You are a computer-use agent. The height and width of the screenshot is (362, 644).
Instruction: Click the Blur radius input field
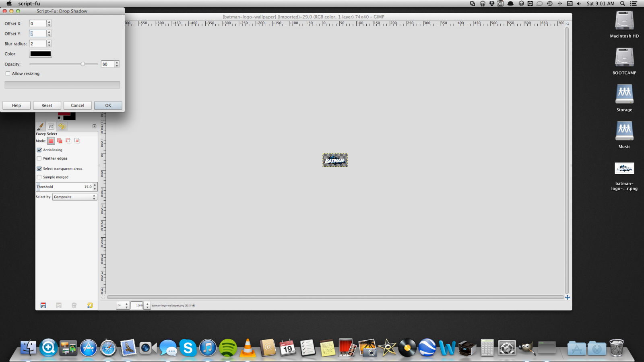38,44
